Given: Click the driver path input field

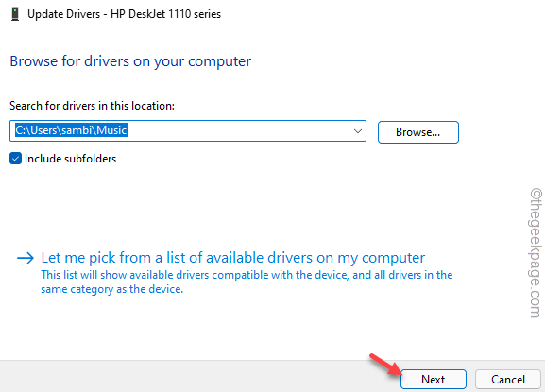Looking at the screenshot, I should [188, 130].
